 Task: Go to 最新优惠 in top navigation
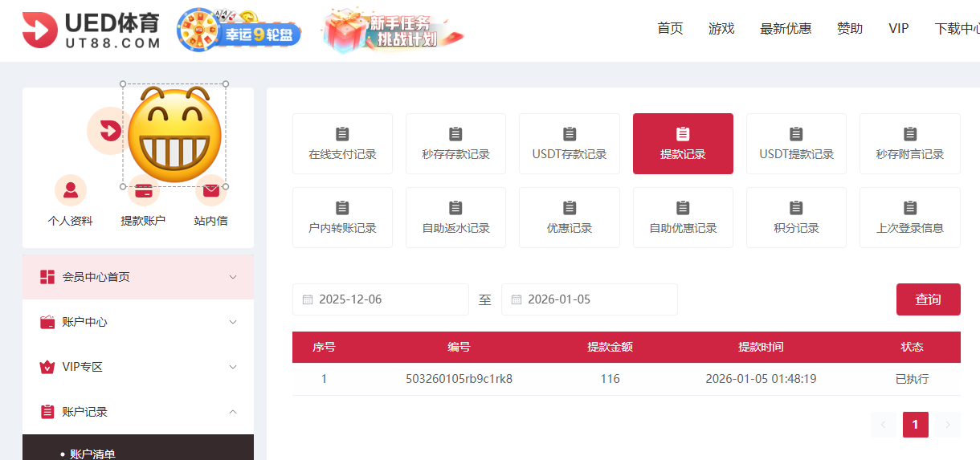coord(785,29)
